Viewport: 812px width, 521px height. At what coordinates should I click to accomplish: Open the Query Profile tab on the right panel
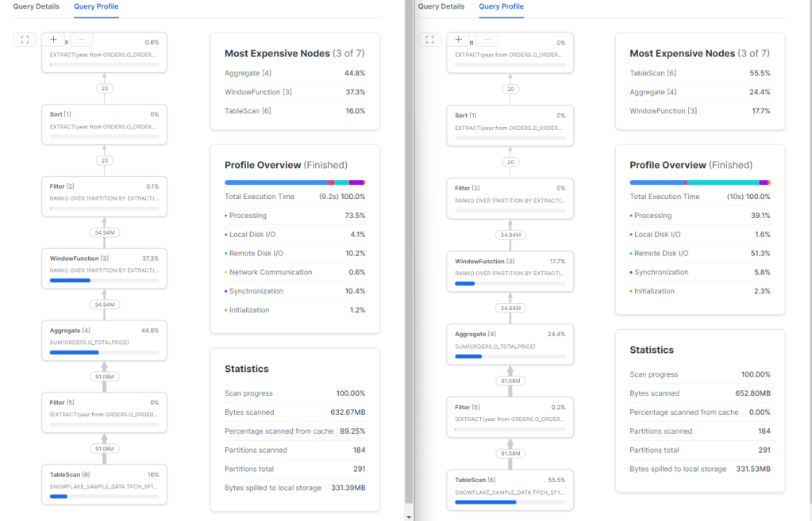click(501, 6)
